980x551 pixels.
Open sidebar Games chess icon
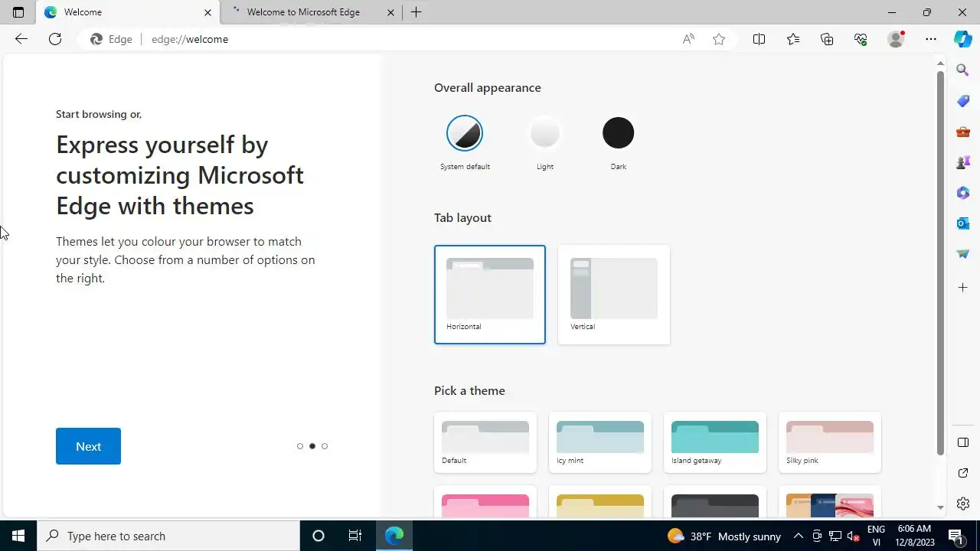click(963, 162)
